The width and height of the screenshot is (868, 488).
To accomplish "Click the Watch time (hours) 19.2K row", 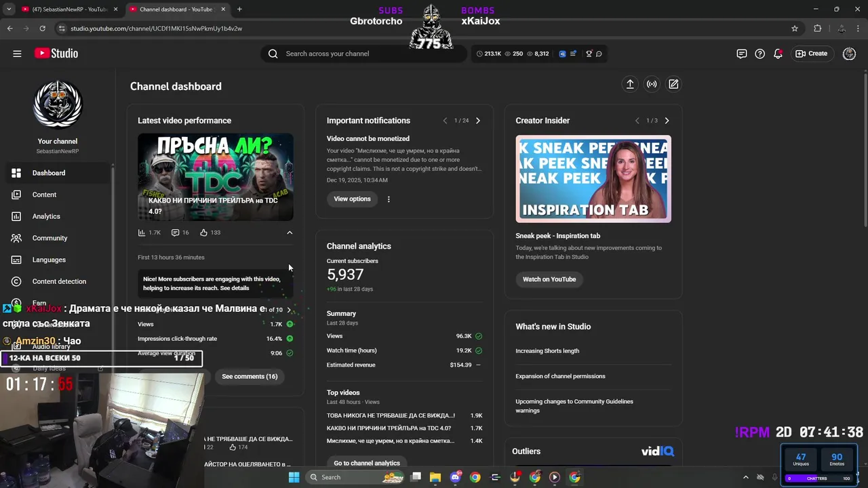I will 404,350.
